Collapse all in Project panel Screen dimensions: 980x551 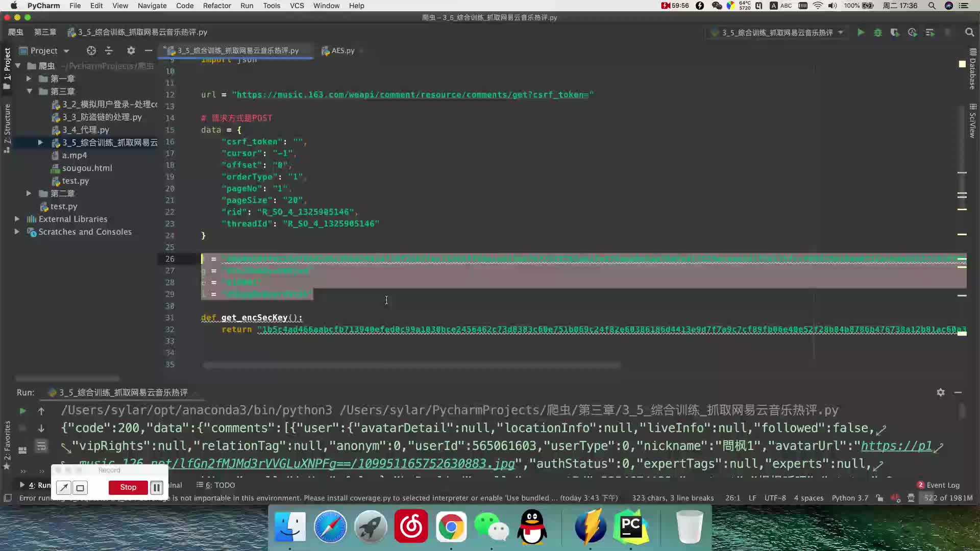109,51
